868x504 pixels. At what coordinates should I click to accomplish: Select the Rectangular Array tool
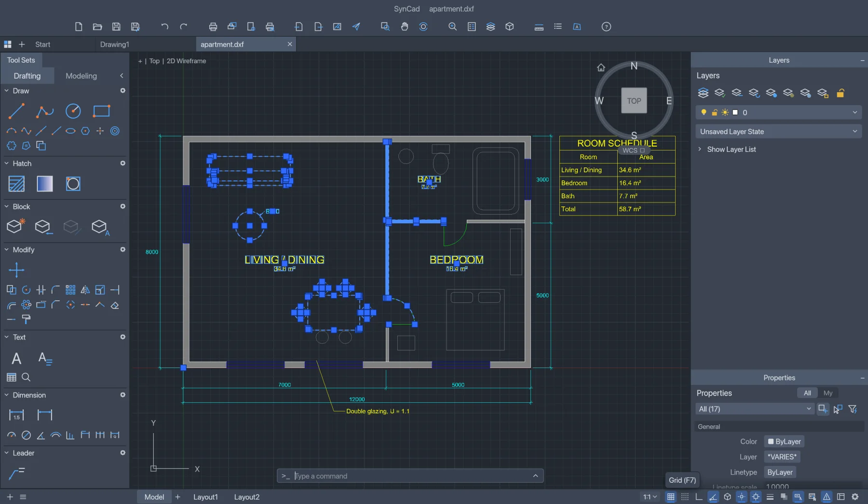[x=70, y=290]
